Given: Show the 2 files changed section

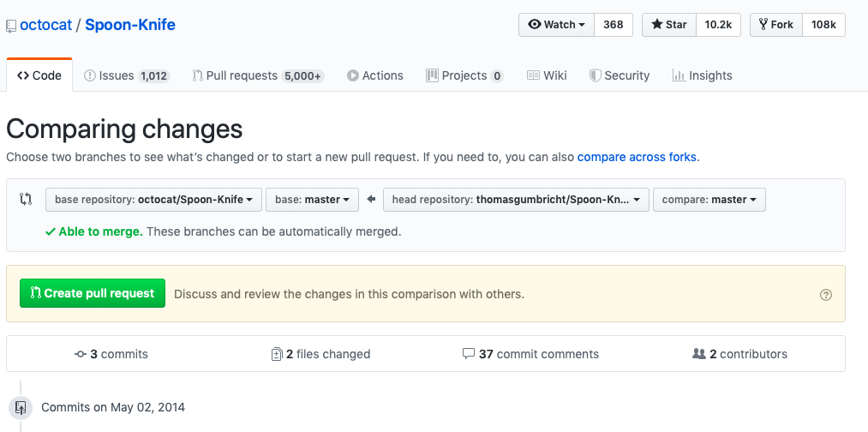Looking at the screenshot, I should [320, 354].
